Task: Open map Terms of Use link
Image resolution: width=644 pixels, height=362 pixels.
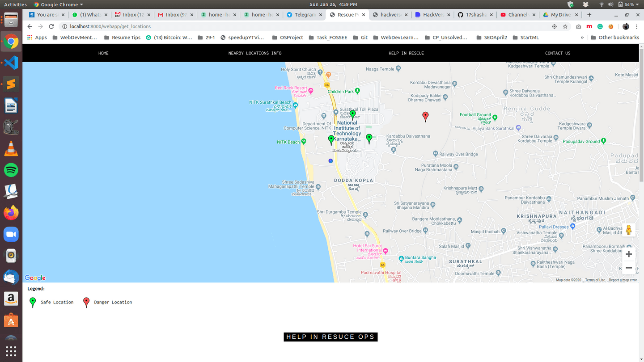Action: click(595, 280)
